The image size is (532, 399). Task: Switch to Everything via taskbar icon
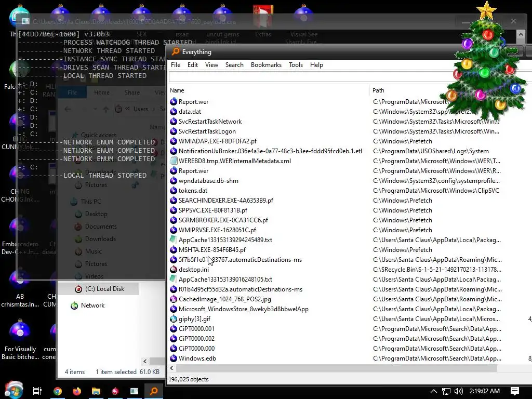154,391
